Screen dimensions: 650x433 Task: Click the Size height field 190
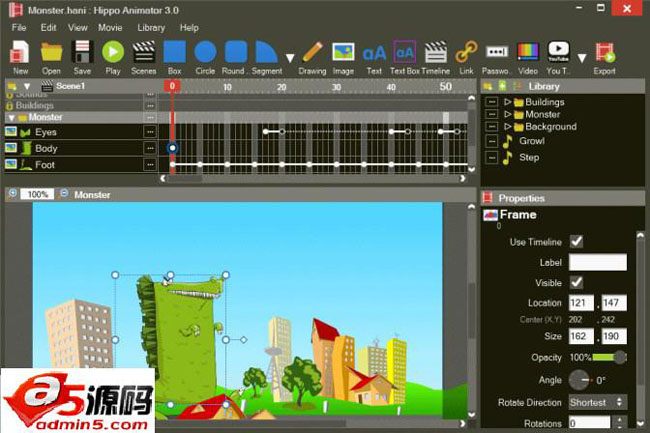(x=614, y=336)
